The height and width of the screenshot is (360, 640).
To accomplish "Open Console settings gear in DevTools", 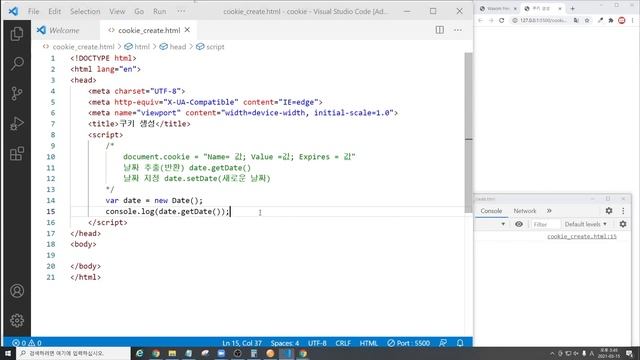I will pos(623,224).
